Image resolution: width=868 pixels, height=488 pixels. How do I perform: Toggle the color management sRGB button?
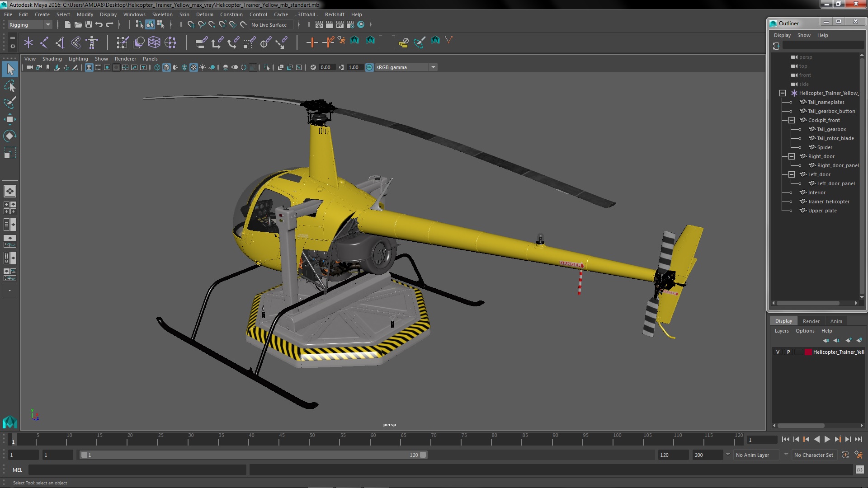click(x=369, y=67)
